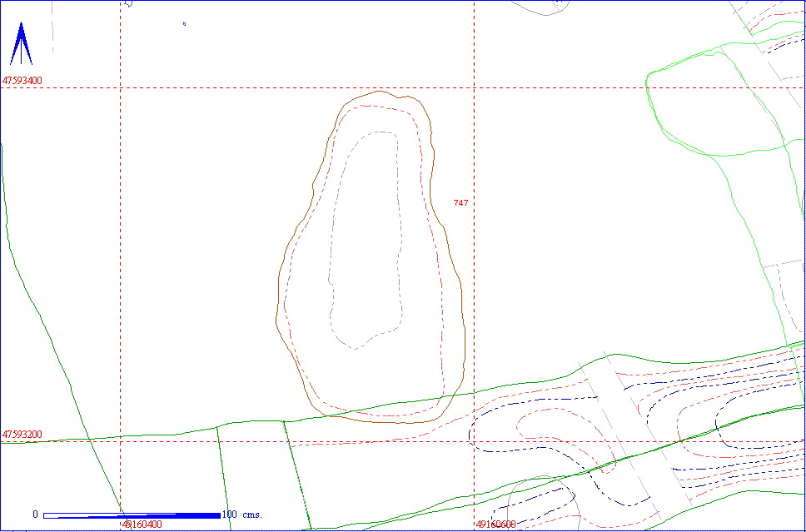Click the "100 cms." scale label

click(x=242, y=515)
